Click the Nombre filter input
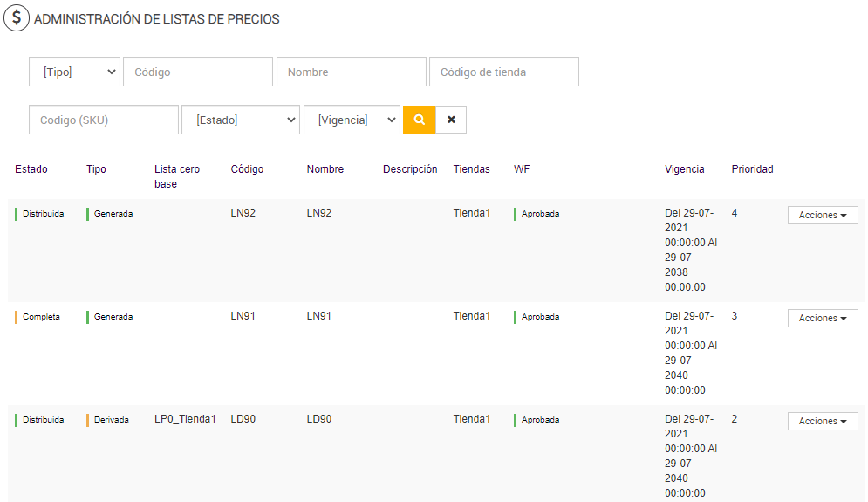Viewport: 868px width, 502px height. pyautogui.click(x=351, y=72)
